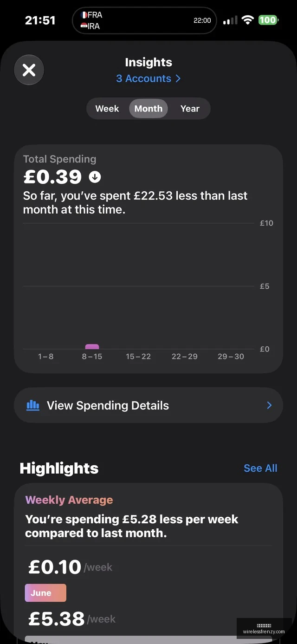297x644 pixels.
Task: Open View Spending Details
Action: point(148,405)
